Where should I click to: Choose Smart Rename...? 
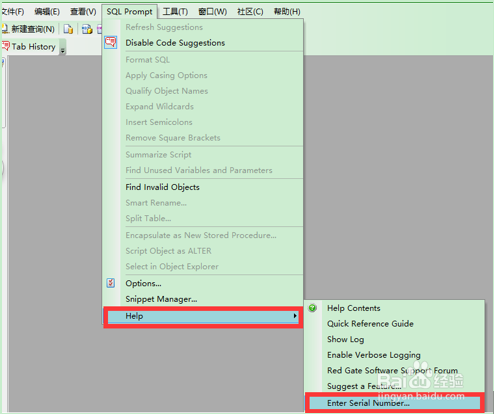[x=156, y=203]
